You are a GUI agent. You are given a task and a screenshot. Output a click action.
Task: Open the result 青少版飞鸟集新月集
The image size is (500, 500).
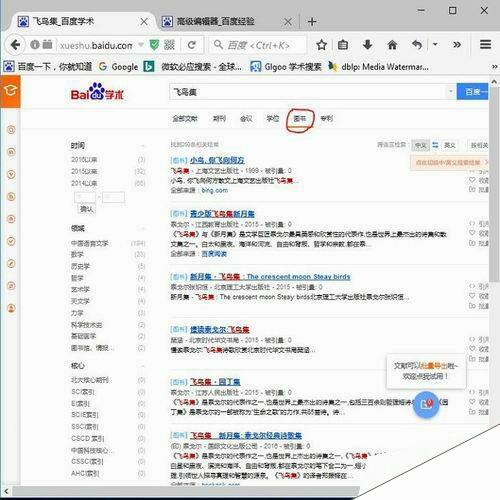pos(222,214)
